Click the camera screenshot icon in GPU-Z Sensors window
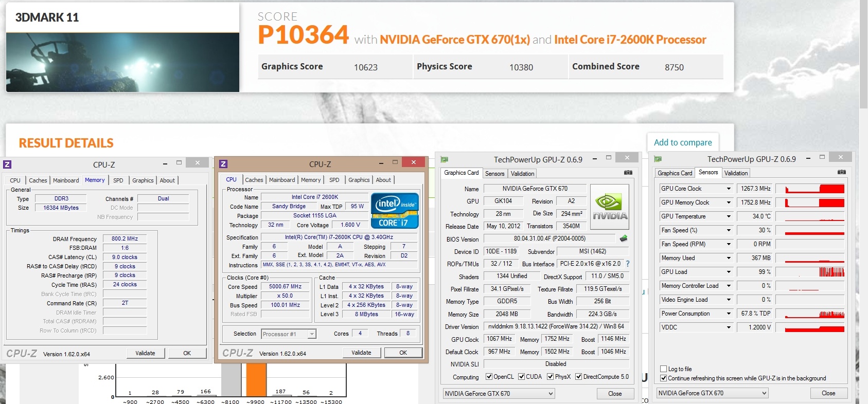The image size is (868, 404). [x=841, y=172]
